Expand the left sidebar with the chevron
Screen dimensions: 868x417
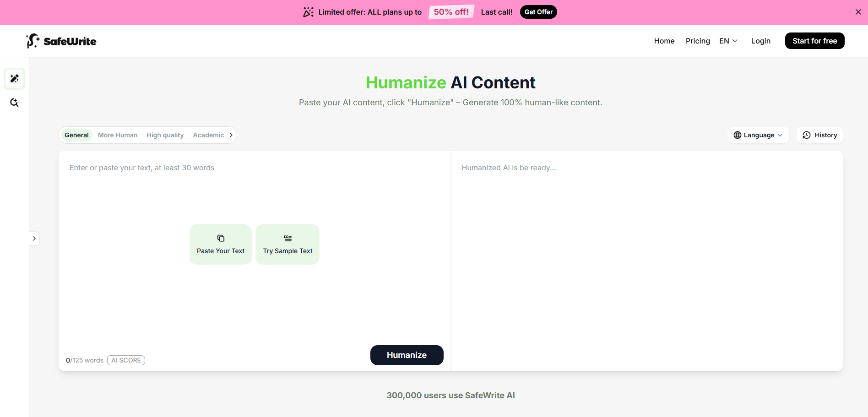[34, 238]
